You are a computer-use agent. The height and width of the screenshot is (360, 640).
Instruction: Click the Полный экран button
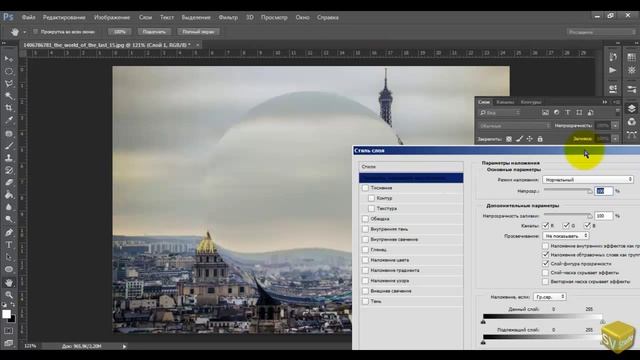click(x=198, y=31)
